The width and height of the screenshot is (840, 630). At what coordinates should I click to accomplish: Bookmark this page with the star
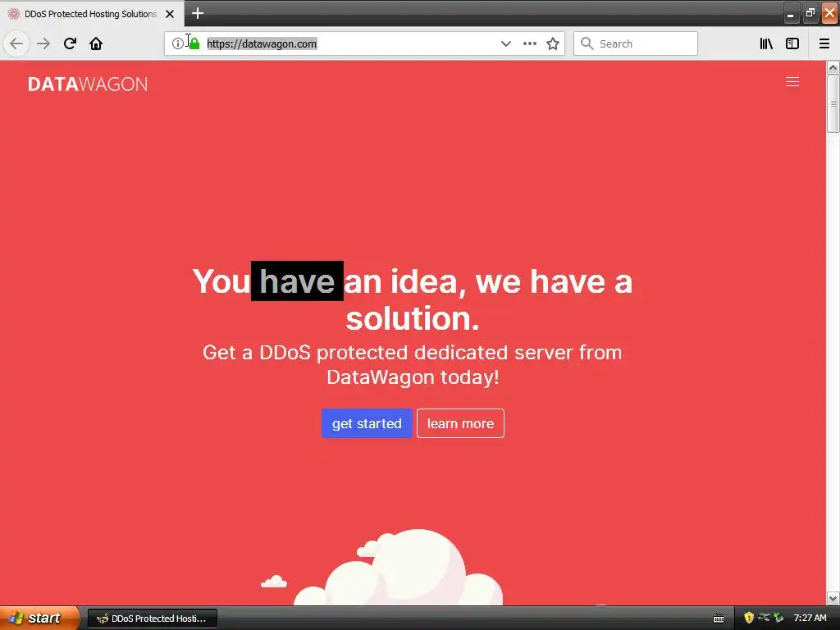(553, 43)
